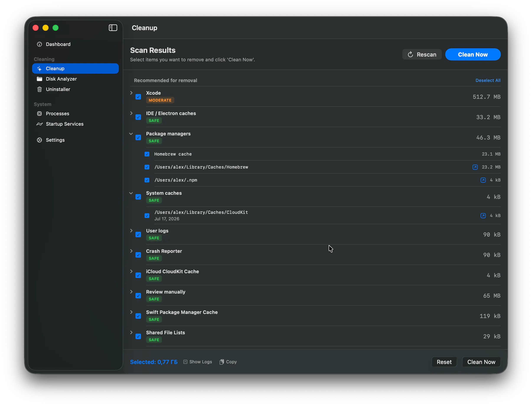Click the 46.3 MB size value
This screenshot has width=532, height=406.
click(x=488, y=138)
